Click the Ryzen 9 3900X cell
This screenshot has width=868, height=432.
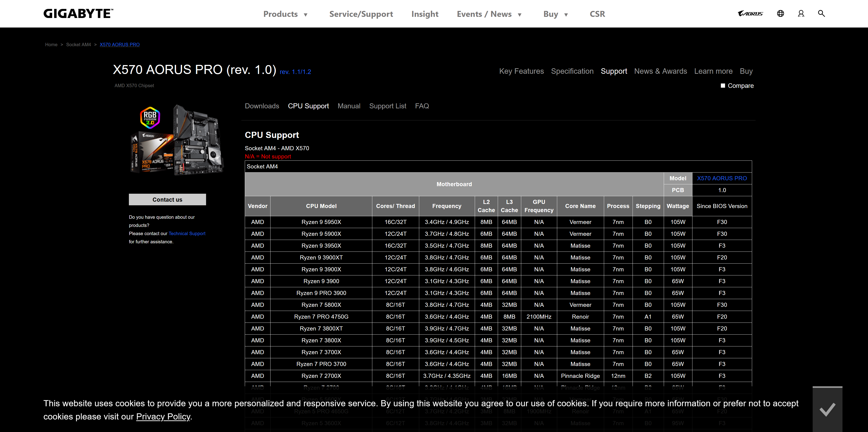pos(321,269)
